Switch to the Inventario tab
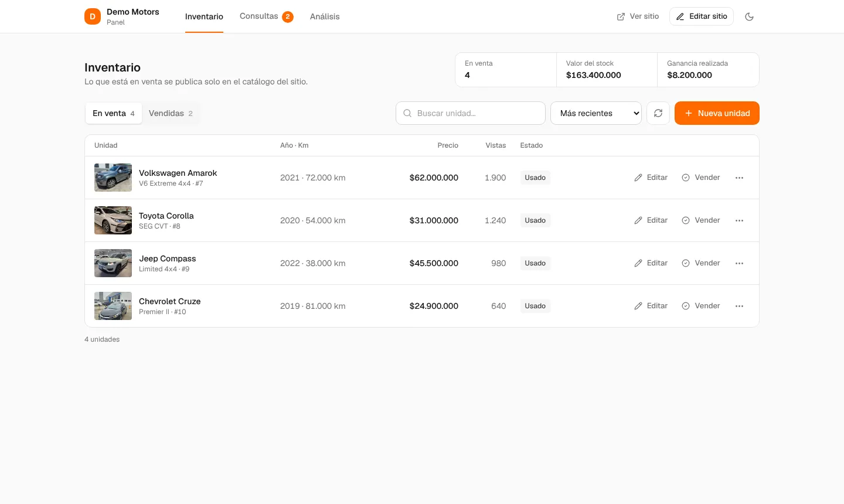This screenshot has height=504, width=844. (204, 16)
